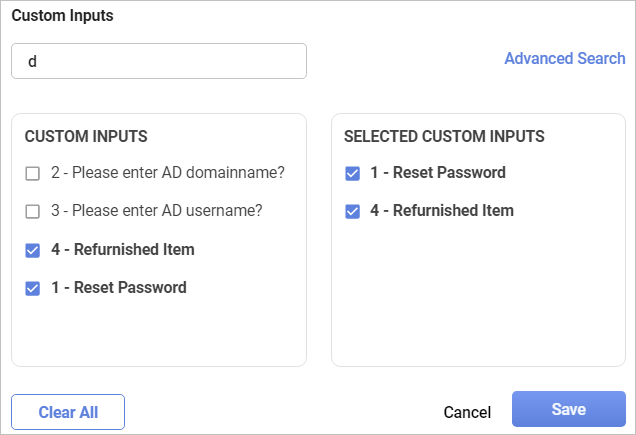Cancel the custom inputs dialog
Screen dimensions: 636x435
pyautogui.click(x=467, y=412)
